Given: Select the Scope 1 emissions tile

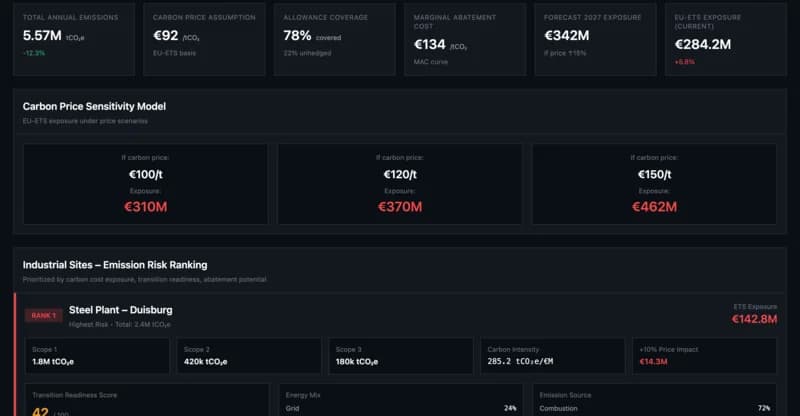Looking at the screenshot, I should coord(97,355).
